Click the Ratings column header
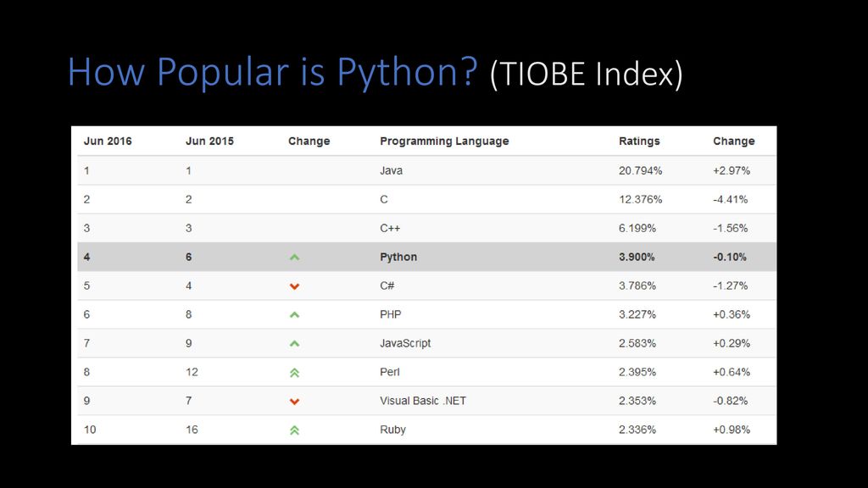 tap(639, 141)
